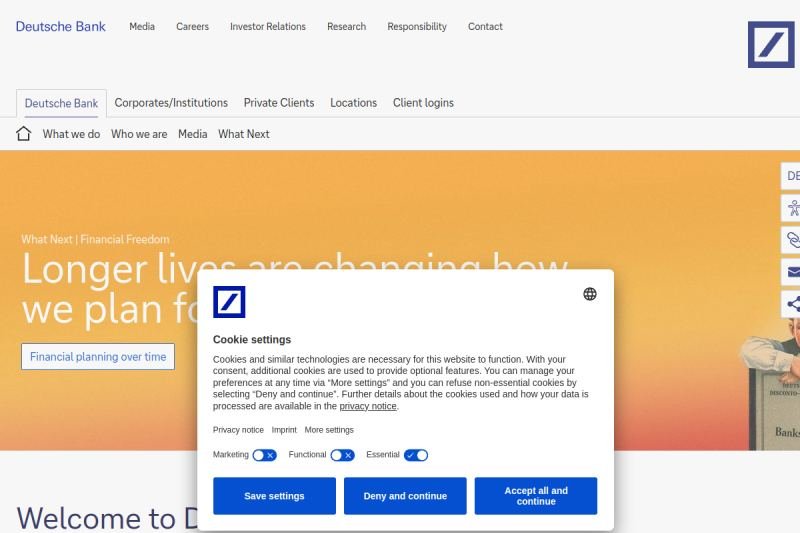Open Media in the sub navigation
Viewport: 800px width, 533px height.
192,134
